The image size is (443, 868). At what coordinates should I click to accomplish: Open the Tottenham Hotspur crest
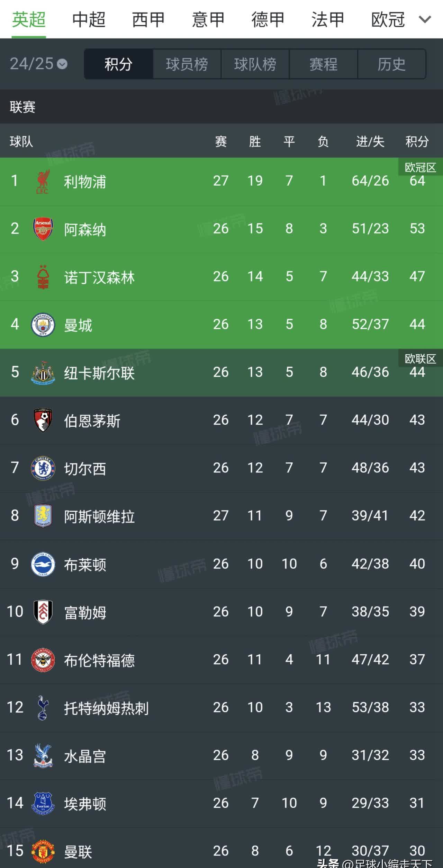click(43, 707)
